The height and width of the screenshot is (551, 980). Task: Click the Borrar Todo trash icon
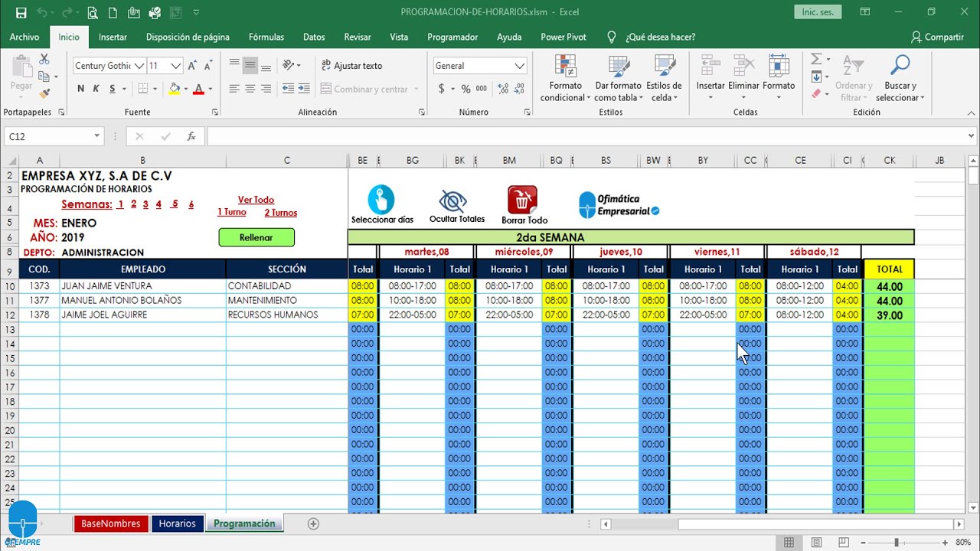(x=522, y=200)
